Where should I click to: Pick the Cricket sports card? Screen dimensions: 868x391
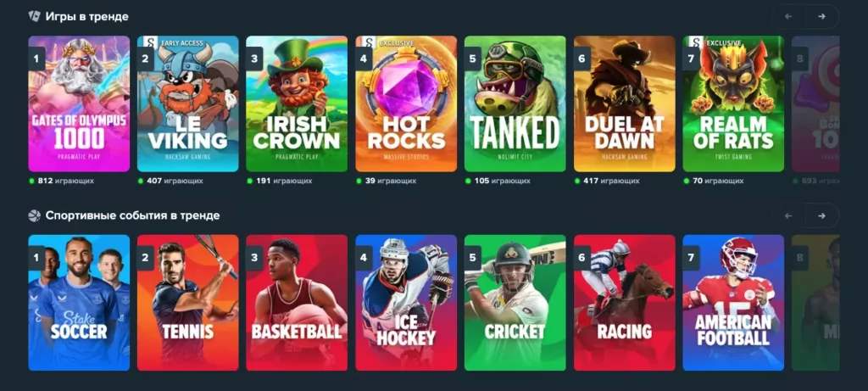pos(515,303)
